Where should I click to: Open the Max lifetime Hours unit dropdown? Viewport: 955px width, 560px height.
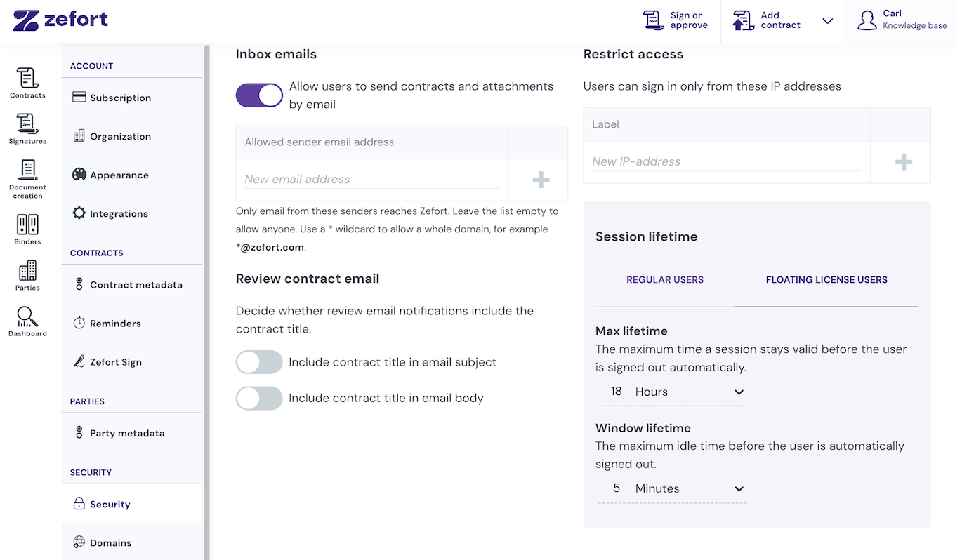point(690,392)
